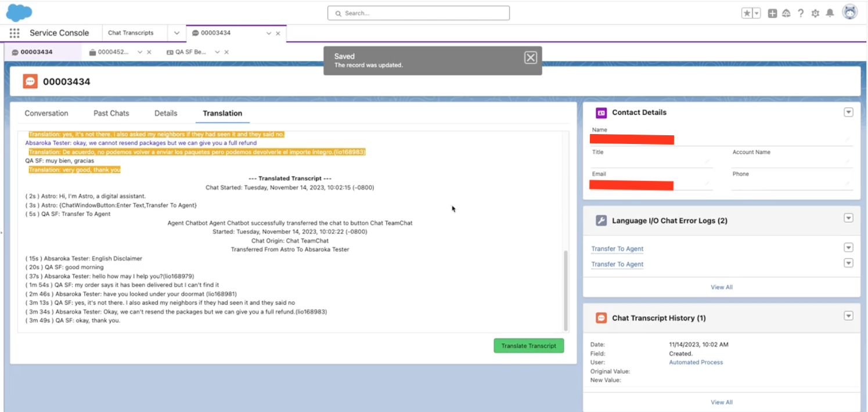Click View All under Chat Error Logs
Image resolution: width=868 pixels, height=412 pixels.
click(722, 287)
